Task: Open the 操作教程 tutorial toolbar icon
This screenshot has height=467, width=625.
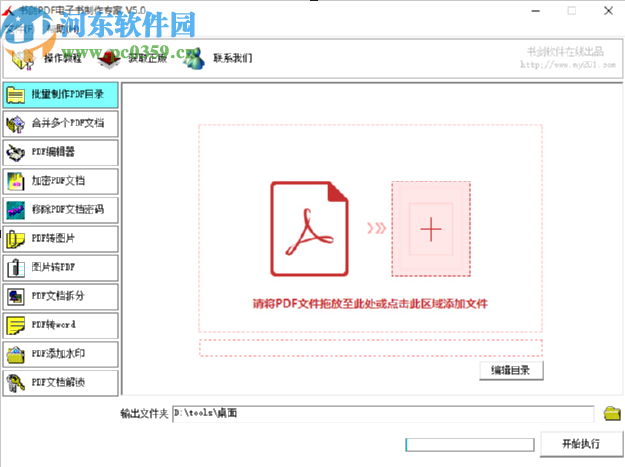Action: click(23, 59)
